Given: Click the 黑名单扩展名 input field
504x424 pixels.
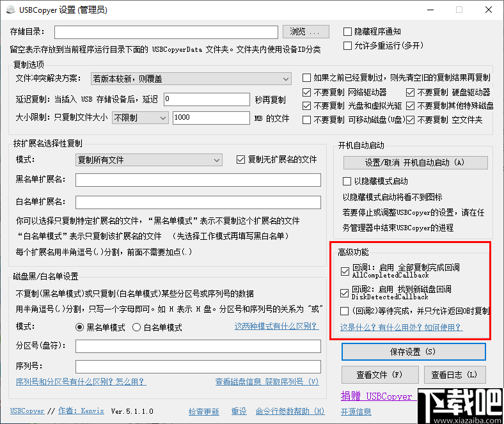Looking at the screenshot, I should coord(198,180).
